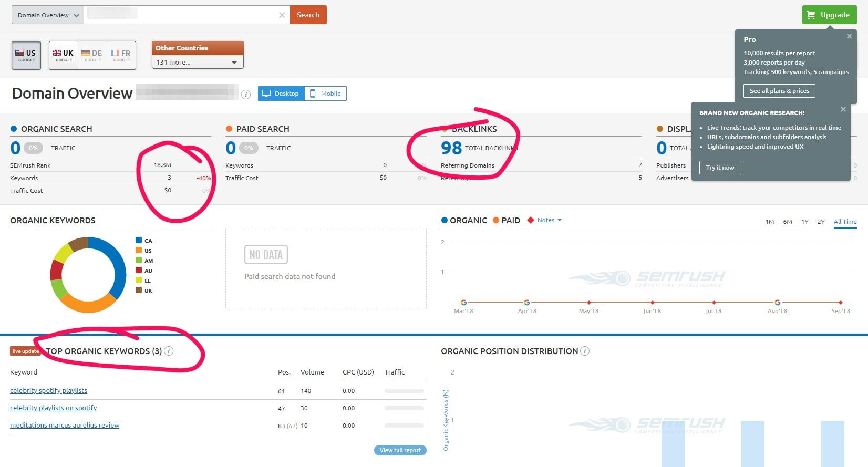
Task: Close the Pro plan popup
Action: (x=849, y=36)
